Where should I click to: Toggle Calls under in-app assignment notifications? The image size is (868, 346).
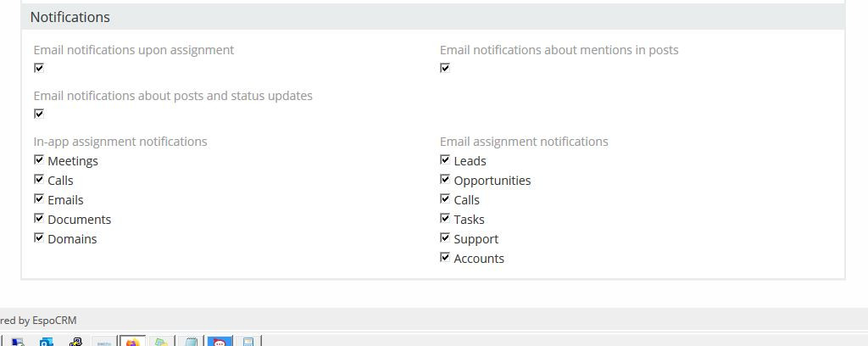(39, 180)
